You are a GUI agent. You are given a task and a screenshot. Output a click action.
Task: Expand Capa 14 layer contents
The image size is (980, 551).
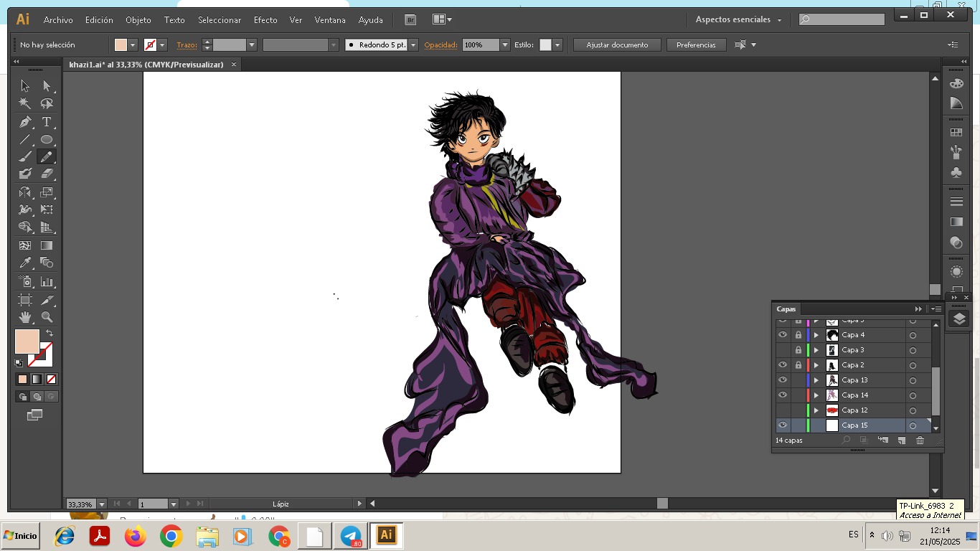point(816,395)
